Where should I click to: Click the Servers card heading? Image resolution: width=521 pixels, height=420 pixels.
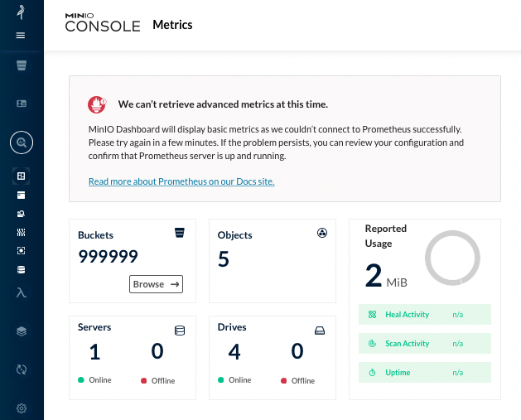tap(94, 327)
